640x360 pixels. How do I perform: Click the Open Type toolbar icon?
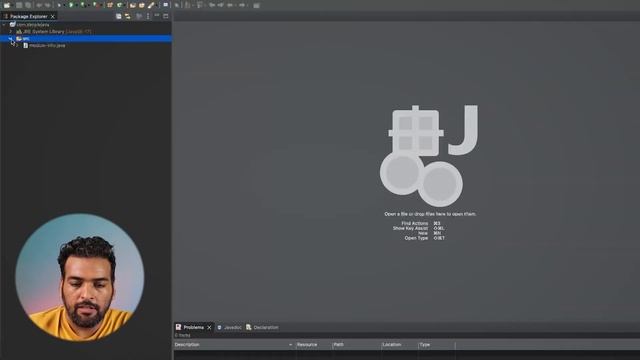tap(133, 5)
